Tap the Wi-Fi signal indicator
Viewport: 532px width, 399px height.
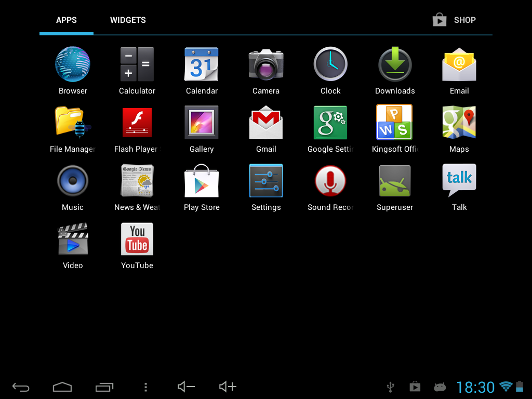[x=506, y=387]
